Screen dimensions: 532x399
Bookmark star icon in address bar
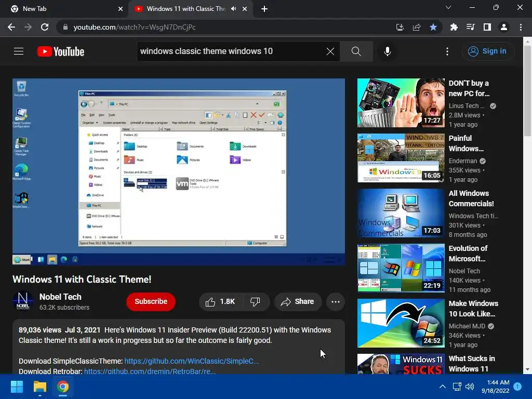433,27
